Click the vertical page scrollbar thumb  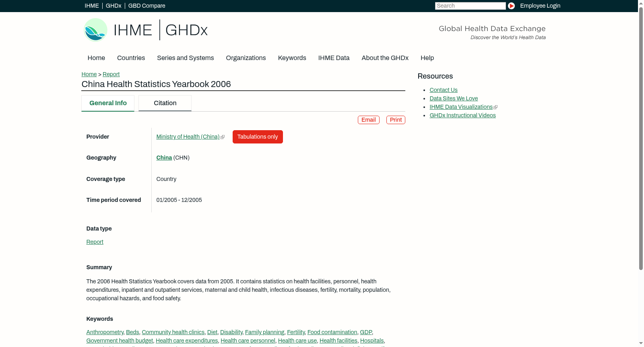click(641, 138)
